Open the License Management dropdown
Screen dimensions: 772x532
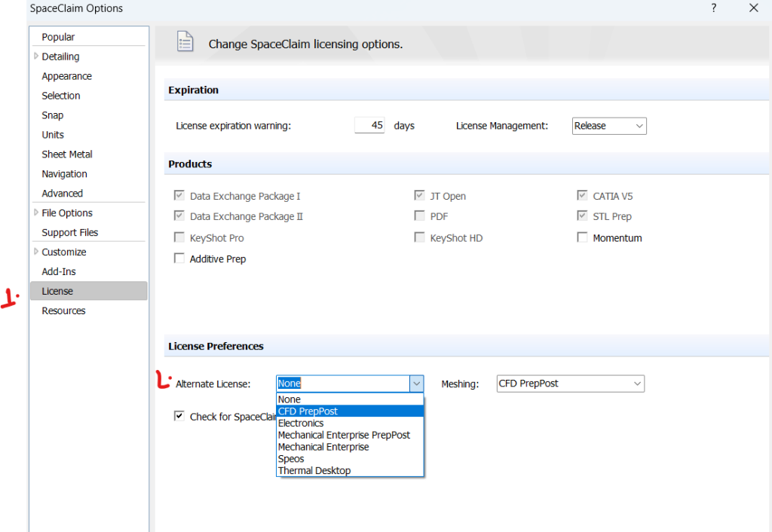pos(609,126)
